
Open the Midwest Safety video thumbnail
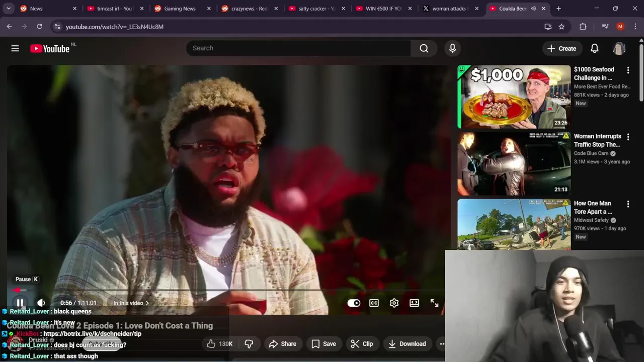point(514,224)
